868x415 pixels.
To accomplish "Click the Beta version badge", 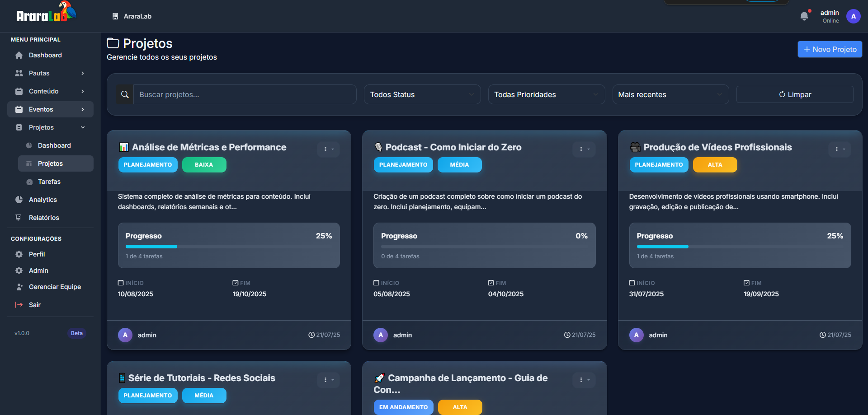I will tap(77, 333).
